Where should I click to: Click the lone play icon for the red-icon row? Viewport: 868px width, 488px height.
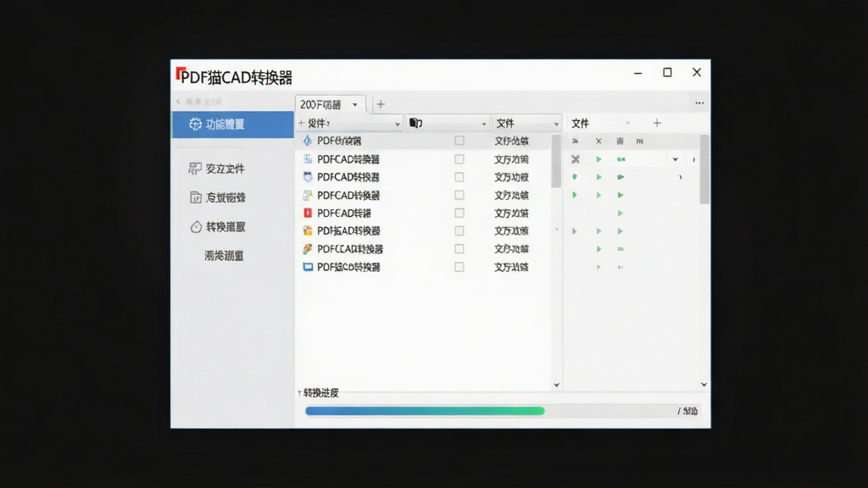(620, 213)
